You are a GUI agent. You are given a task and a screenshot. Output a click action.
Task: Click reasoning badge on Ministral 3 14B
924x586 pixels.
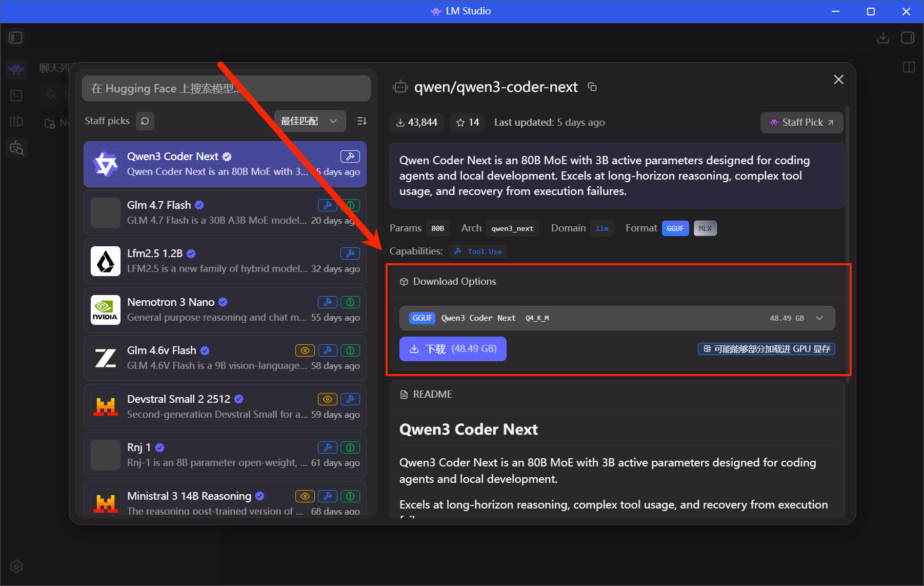[350, 496]
